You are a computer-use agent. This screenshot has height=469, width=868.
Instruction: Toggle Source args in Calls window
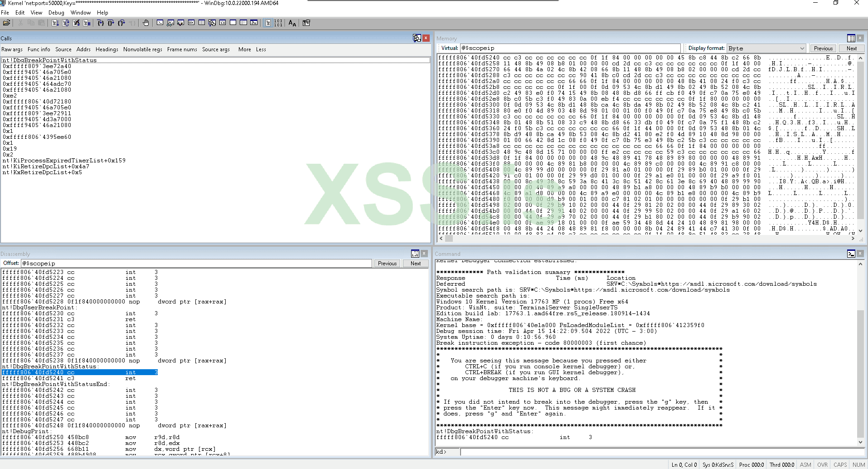216,49
